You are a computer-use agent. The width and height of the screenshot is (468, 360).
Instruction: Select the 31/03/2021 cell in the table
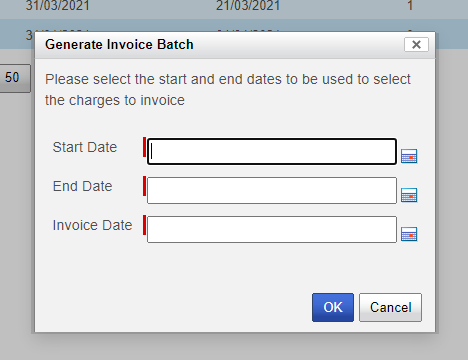[x=58, y=5]
